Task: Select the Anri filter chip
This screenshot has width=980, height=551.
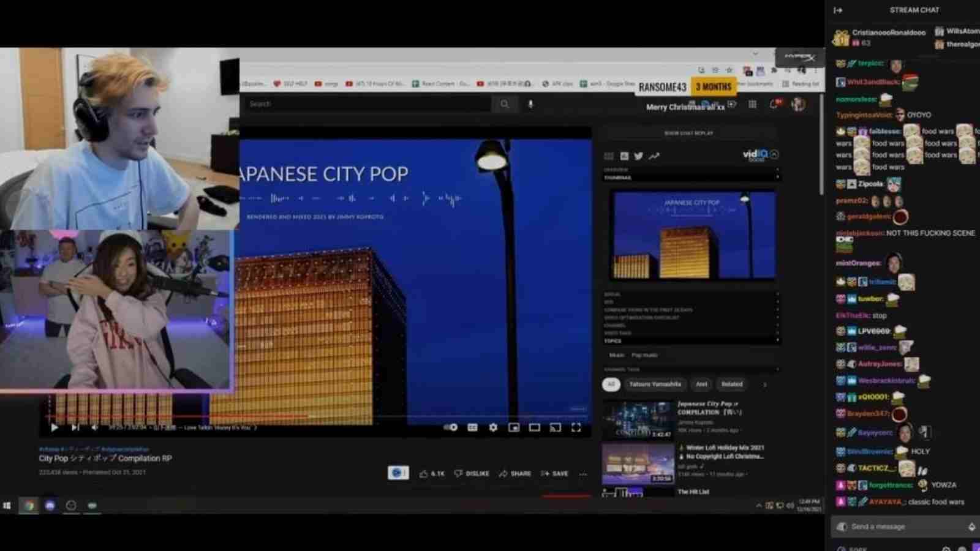Action: tap(701, 384)
